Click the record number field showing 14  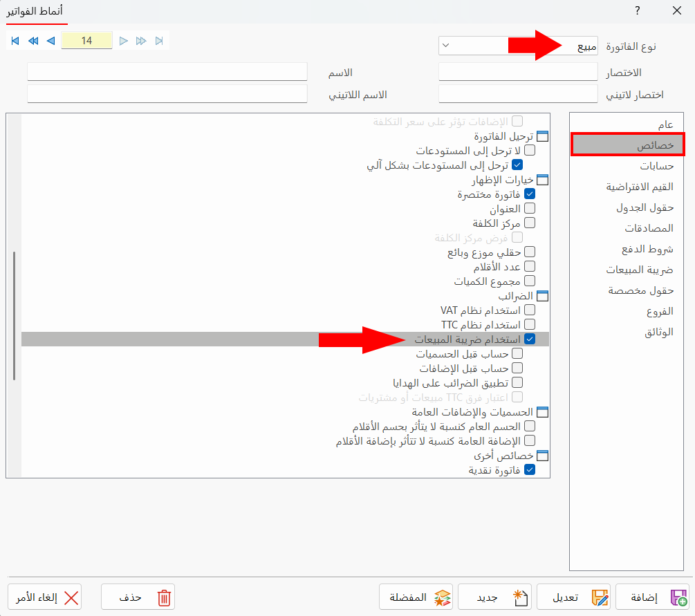(x=86, y=41)
